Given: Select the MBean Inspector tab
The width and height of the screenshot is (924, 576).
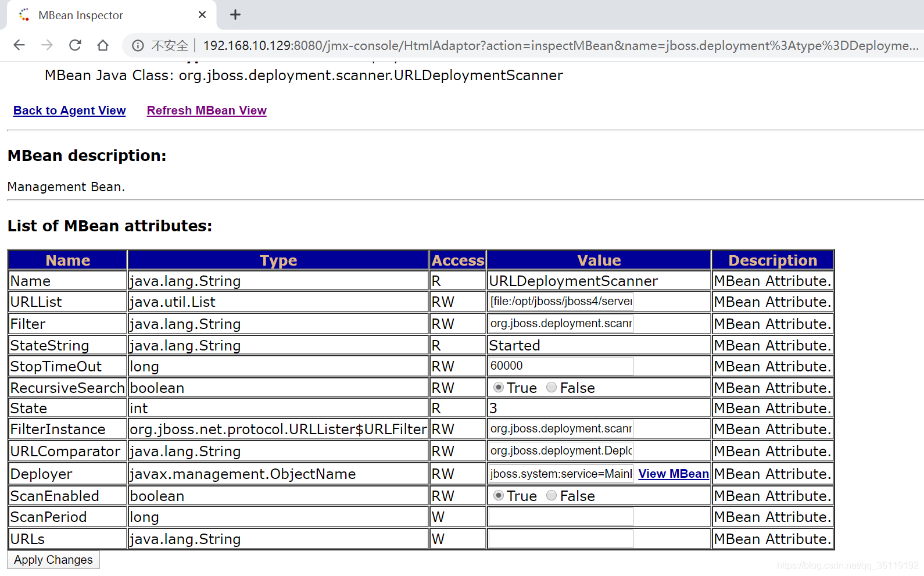Looking at the screenshot, I should (x=112, y=15).
